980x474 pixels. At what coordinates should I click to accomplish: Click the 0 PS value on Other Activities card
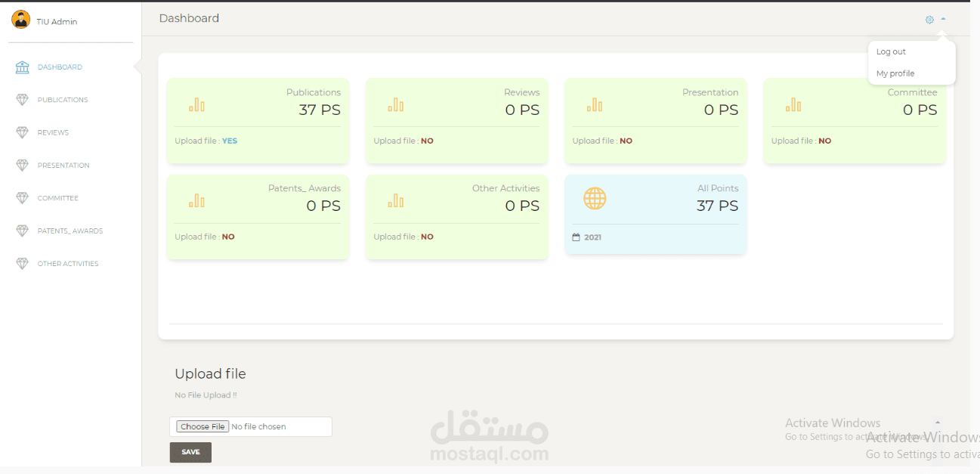click(x=522, y=206)
